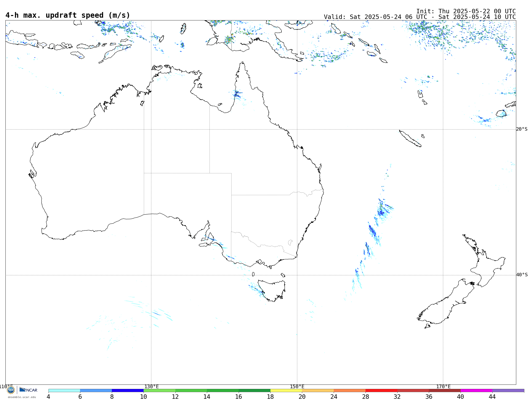
Task: Click the light cyan 4-6 colorbar swatch
Action: coord(64,391)
